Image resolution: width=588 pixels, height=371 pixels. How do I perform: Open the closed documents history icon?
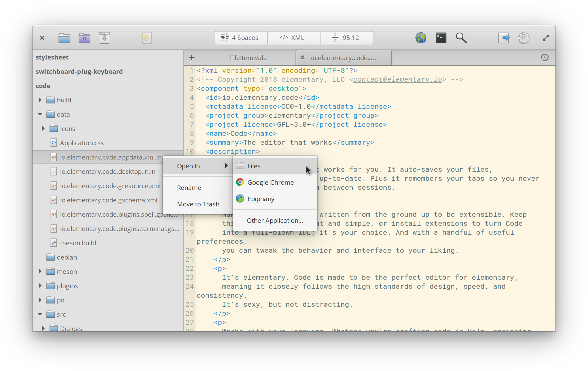[x=544, y=57]
